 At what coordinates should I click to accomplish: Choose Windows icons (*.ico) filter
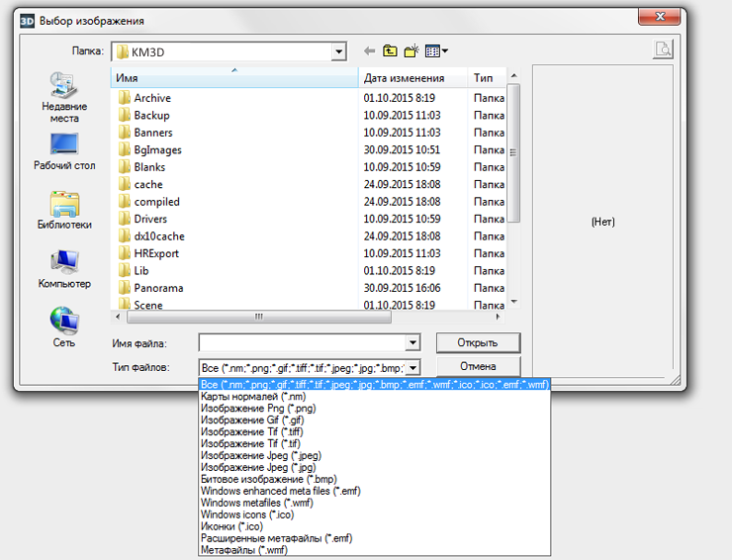tap(374, 514)
